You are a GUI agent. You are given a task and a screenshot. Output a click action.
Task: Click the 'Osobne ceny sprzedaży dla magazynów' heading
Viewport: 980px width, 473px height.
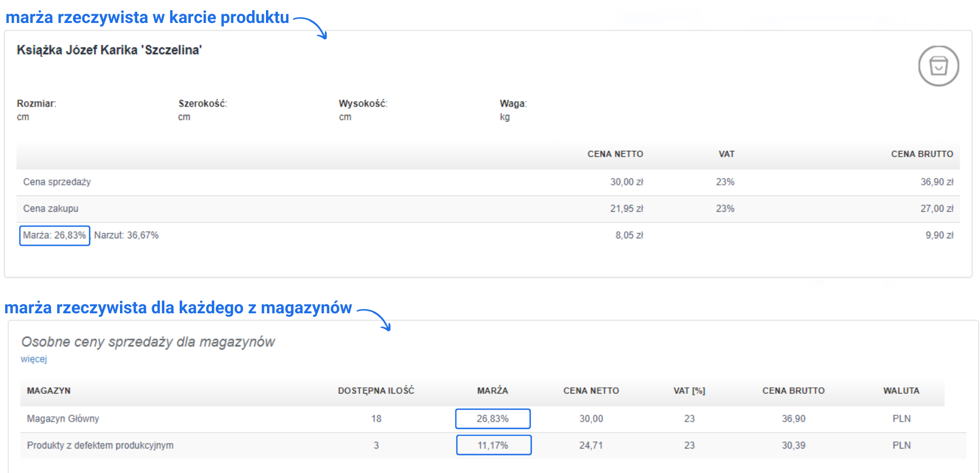[x=148, y=342]
